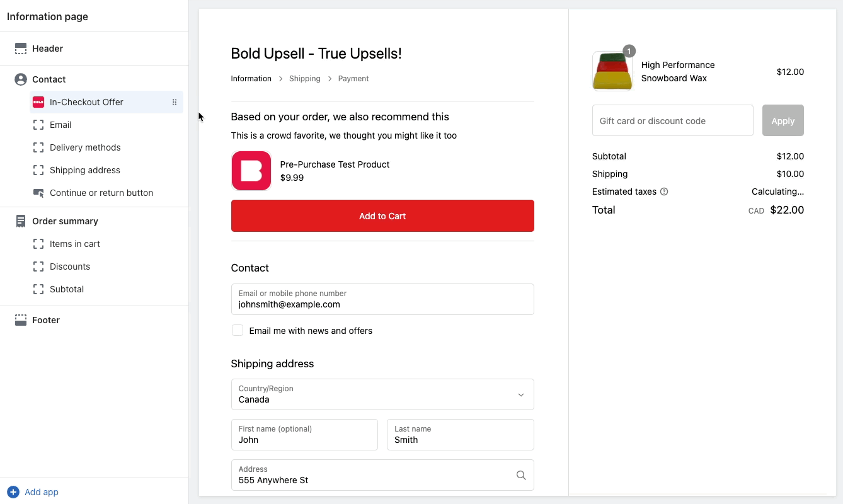Open the Country/Region dropdown
The image size is (843, 504).
[382, 394]
